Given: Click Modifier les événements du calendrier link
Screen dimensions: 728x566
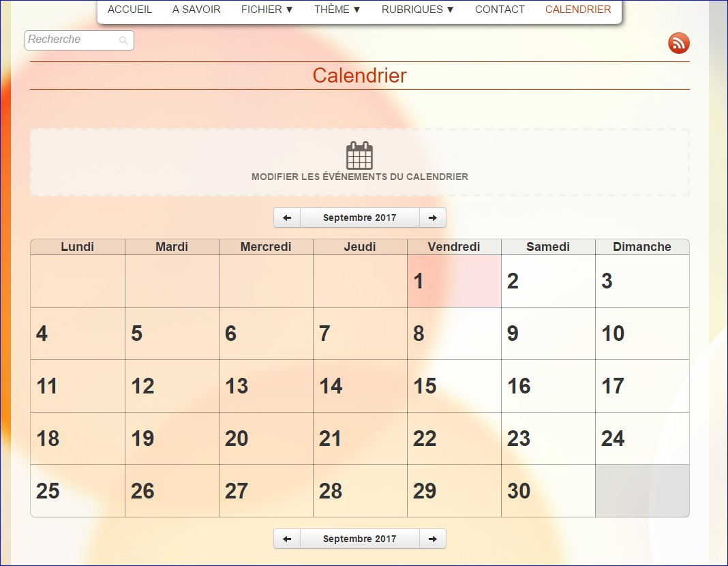Looking at the screenshot, I should point(359,177).
